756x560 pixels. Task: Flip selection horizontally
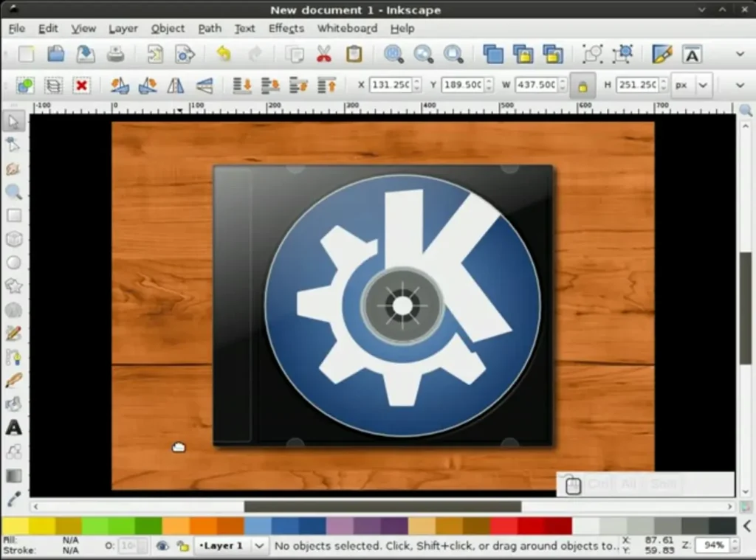176,86
